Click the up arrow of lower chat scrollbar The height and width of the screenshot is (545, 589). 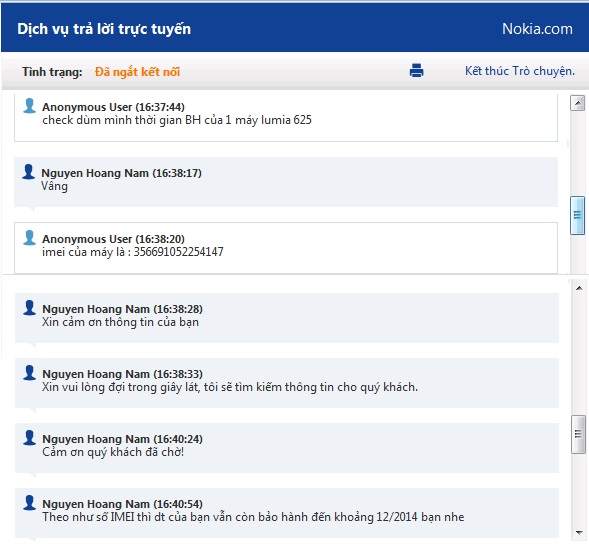579,288
